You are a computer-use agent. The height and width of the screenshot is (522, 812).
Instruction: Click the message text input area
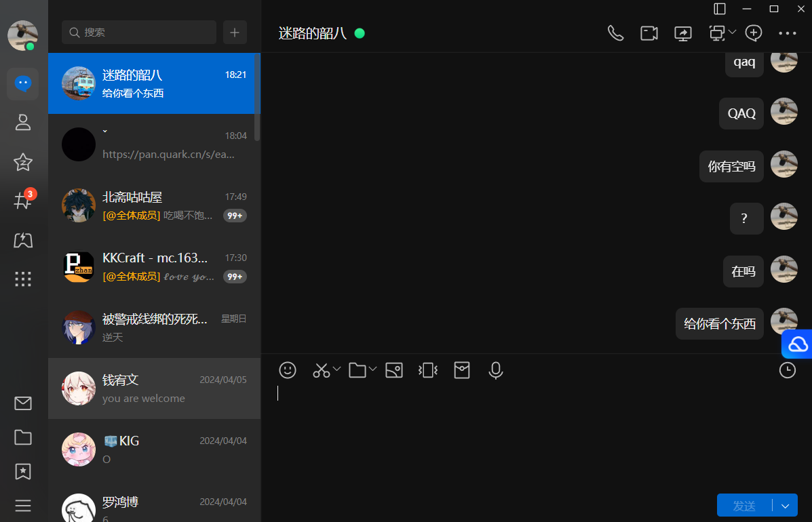tap(537, 437)
